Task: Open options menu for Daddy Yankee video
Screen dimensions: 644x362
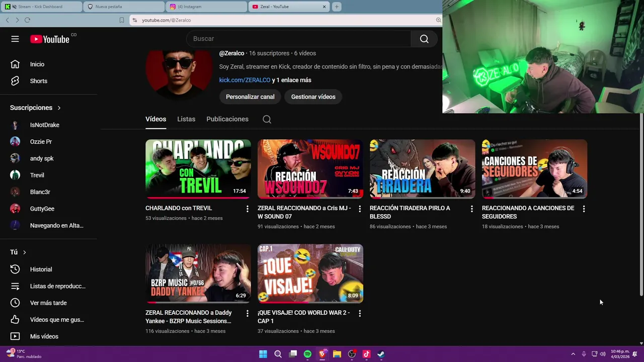Action: click(247, 313)
